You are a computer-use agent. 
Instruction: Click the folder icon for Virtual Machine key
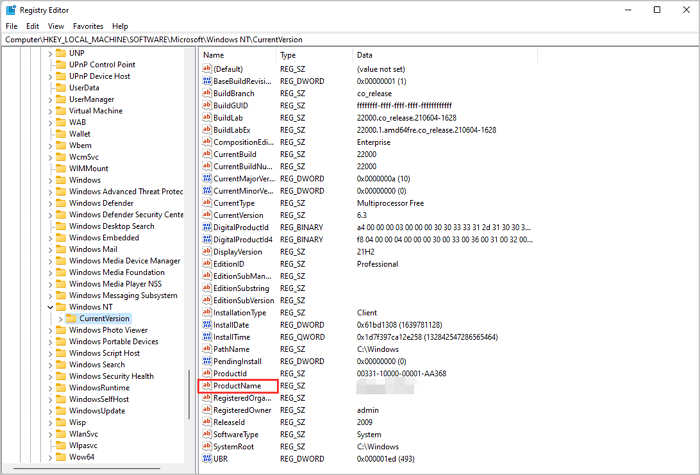pos(60,110)
